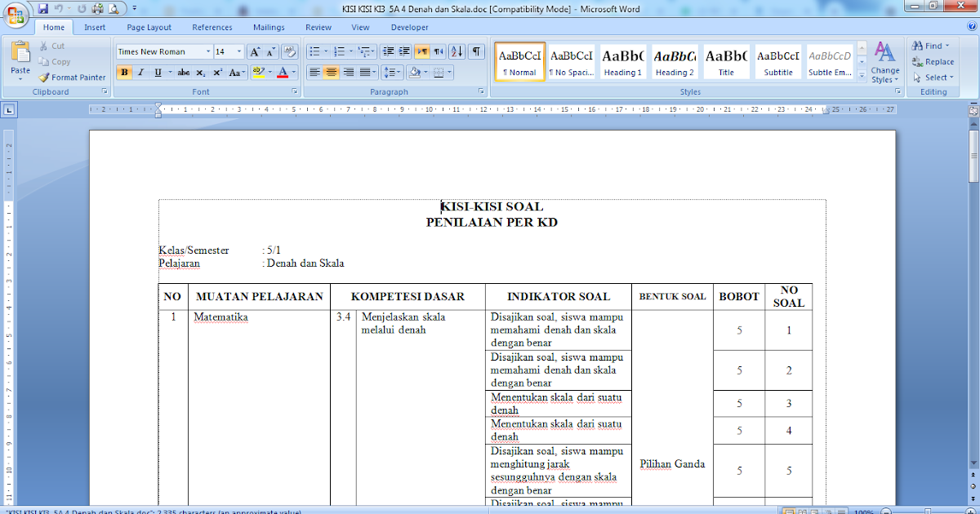Apply subscript formatting
Image resolution: width=980 pixels, height=514 pixels.
pos(201,73)
